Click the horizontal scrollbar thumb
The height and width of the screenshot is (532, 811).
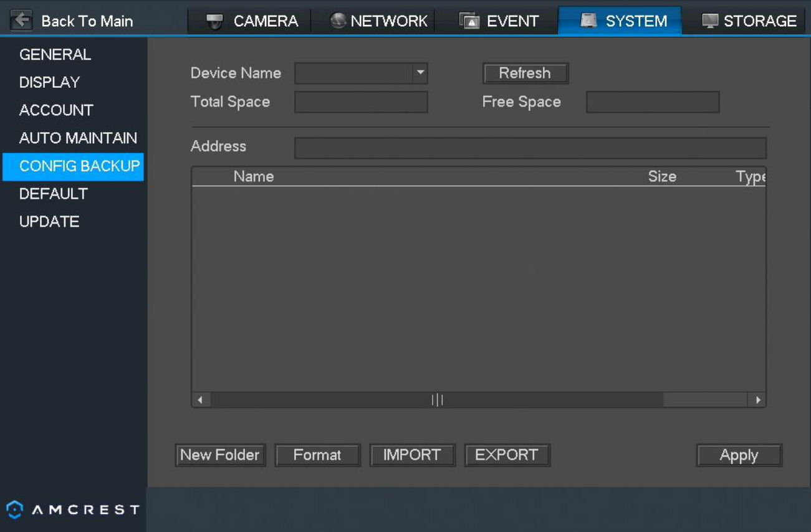[437, 400]
